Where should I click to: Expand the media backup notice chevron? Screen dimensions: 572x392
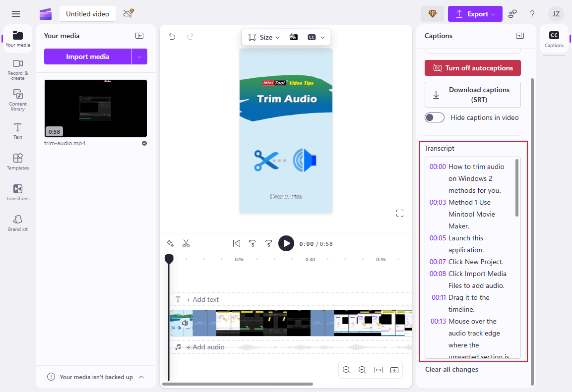[x=141, y=377]
